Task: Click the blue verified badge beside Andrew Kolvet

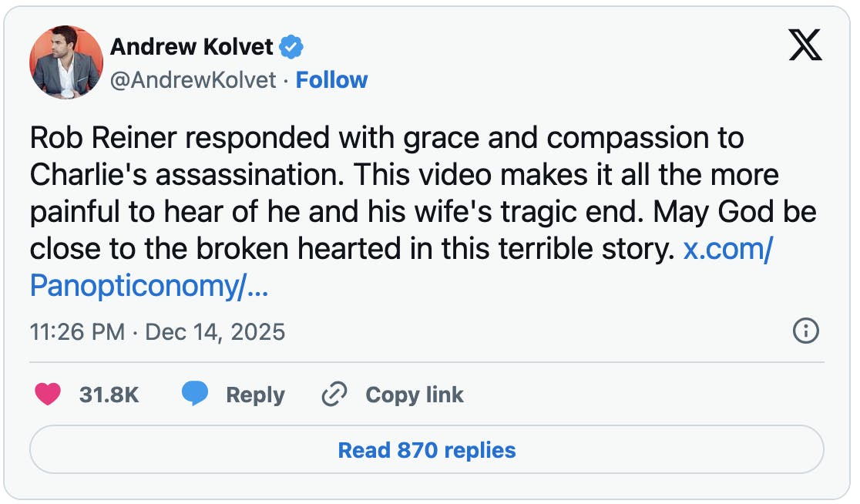Action: (x=292, y=46)
